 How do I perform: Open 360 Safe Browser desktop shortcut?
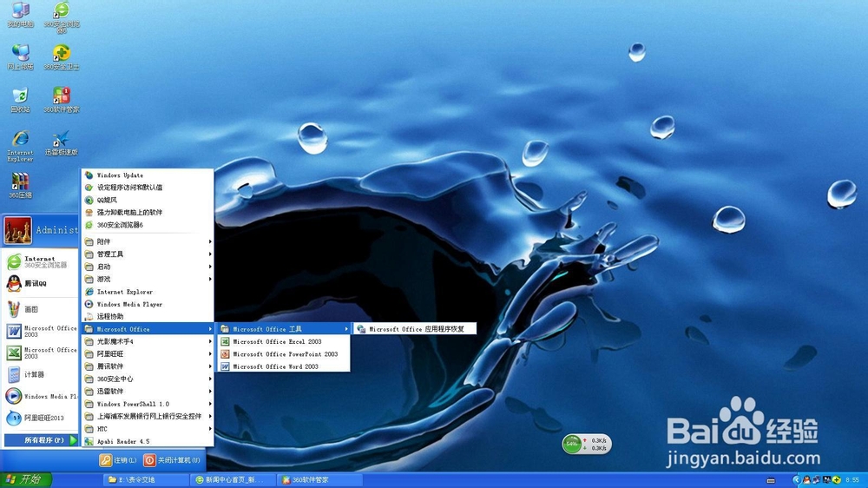click(62, 16)
